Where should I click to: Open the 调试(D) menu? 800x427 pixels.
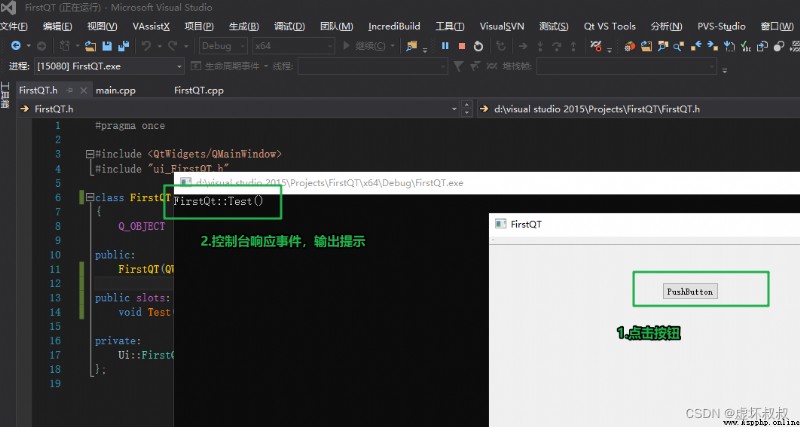coord(289,27)
